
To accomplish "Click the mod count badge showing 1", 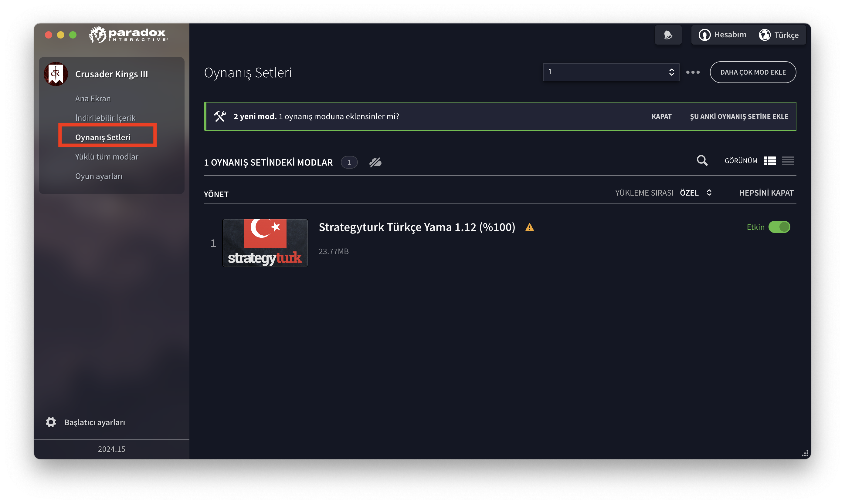I will click(349, 162).
